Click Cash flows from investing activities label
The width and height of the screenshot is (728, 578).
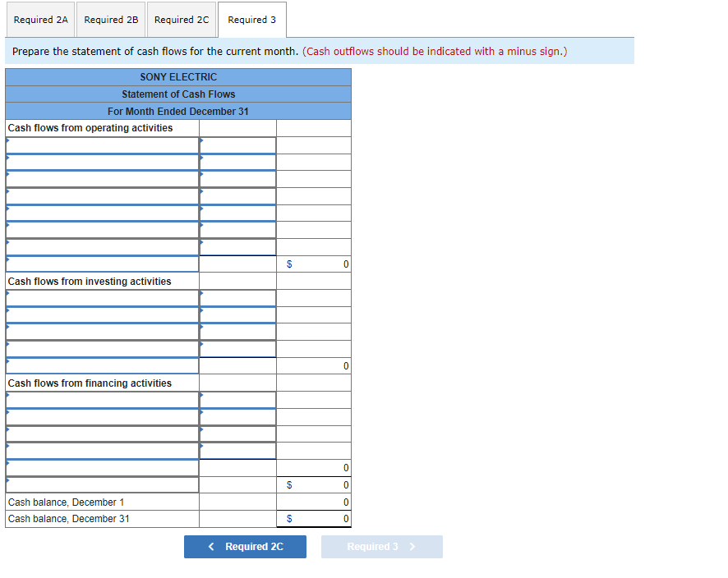[x=90, y=281]
